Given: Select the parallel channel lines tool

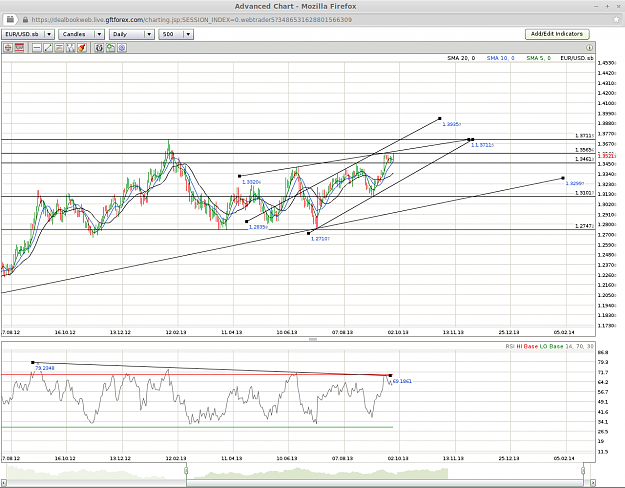Looking at the screenshot, I should pyautogui.click(x=59, y=48).
